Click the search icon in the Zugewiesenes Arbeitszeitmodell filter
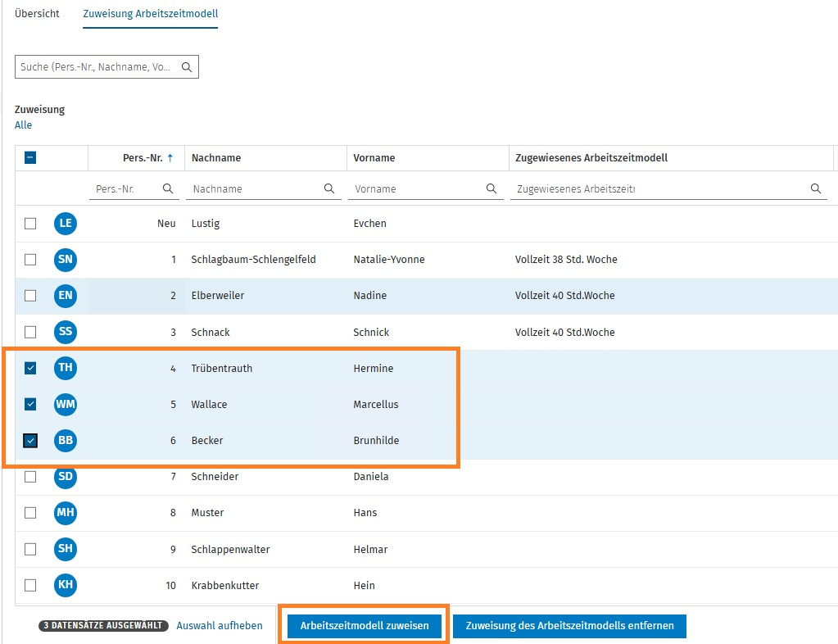The image size is (838, 644). pos(816,188)
